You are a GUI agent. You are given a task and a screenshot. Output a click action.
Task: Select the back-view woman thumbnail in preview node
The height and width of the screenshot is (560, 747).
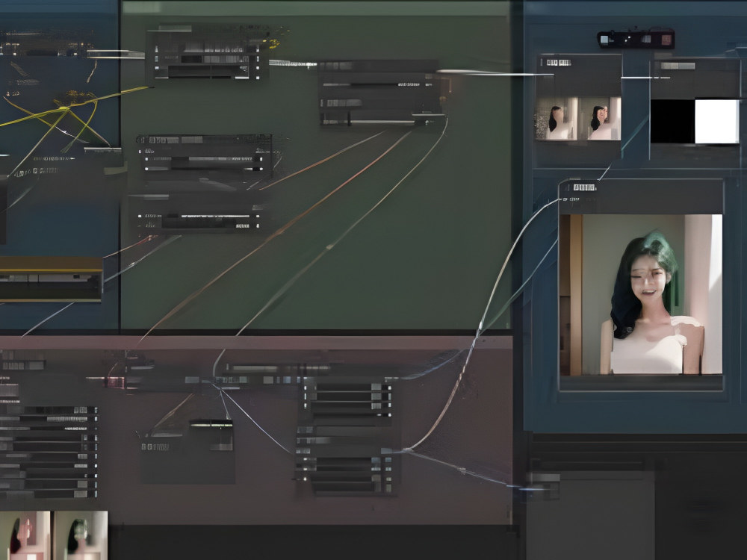tap(557, 119)
